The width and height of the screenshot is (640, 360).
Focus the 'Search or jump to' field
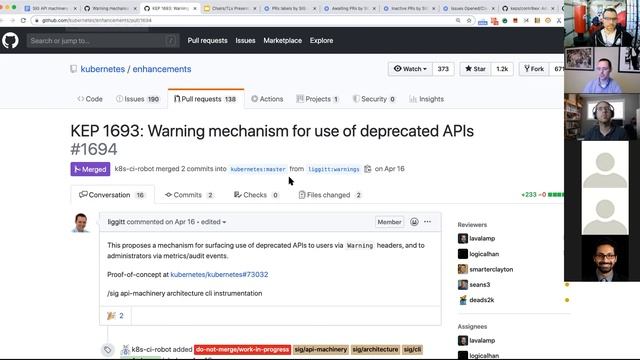103,41
